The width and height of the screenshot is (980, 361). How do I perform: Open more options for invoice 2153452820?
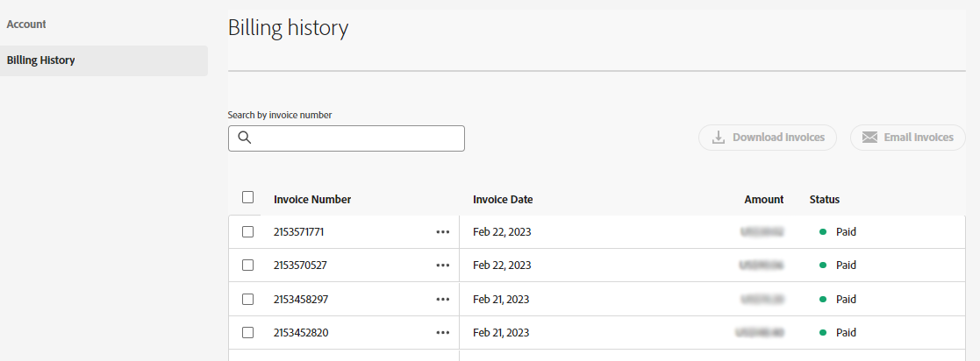point(442,332)
